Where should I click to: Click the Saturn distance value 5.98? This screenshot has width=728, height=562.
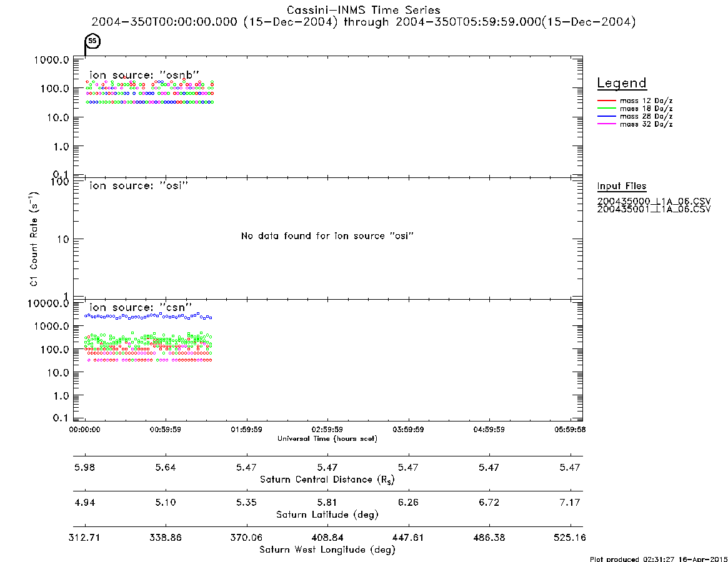(x=84, y=467)
